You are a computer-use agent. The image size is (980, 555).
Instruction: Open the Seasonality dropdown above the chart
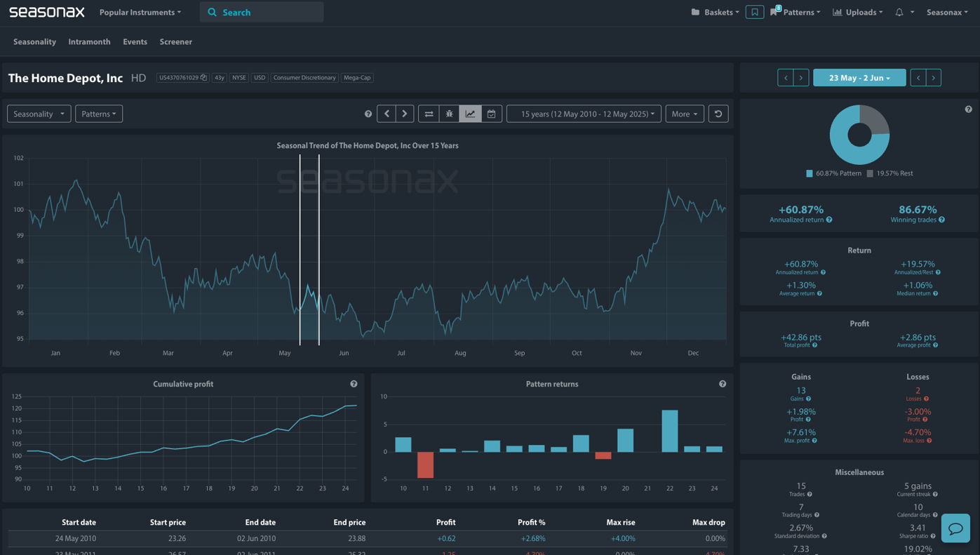click(39, 114)
